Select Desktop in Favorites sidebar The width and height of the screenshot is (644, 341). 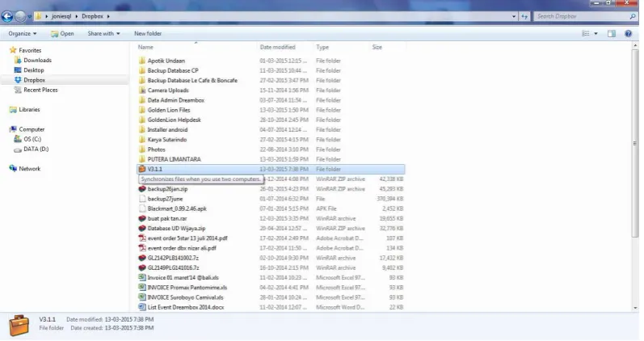click(x=34, y=70)
